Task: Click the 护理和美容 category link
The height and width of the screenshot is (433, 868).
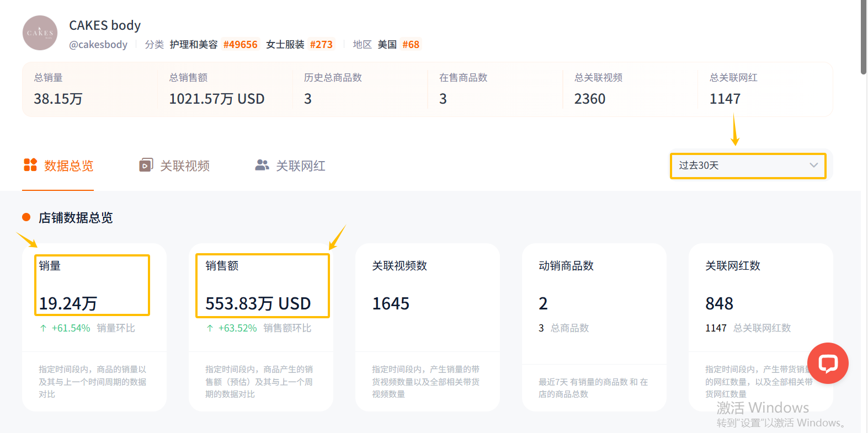Action: [194, 45]
